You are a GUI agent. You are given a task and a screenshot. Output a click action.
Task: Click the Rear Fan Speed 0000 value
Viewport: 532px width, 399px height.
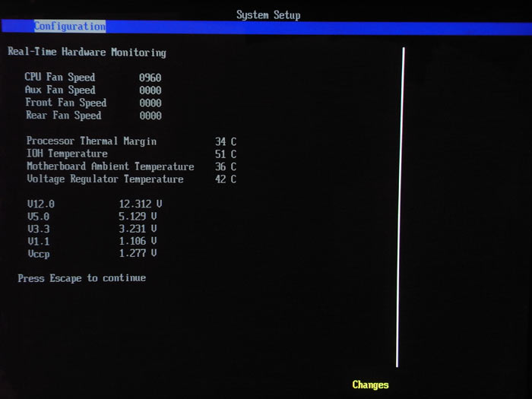click(x=150, y=116)
